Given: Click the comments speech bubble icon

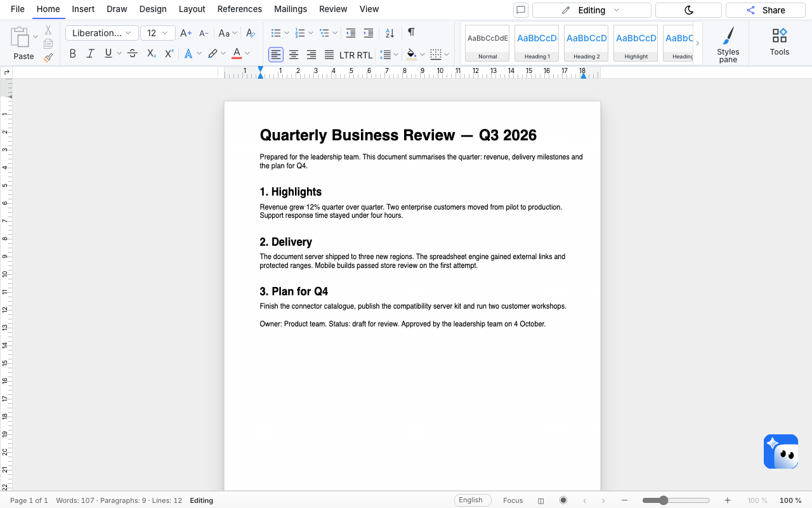Looking at the screenshot, I should (x=521, y=10).
